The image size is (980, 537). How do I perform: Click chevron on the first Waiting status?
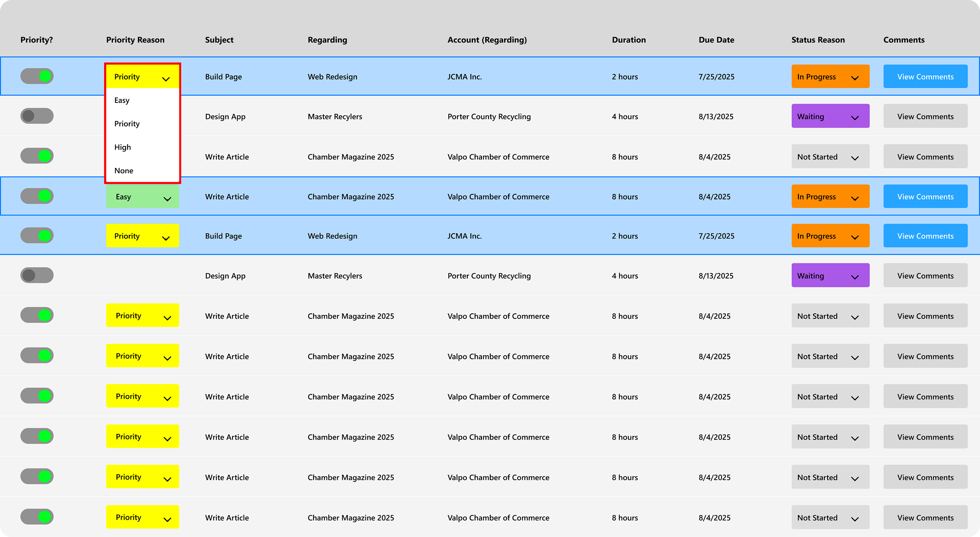[x=855, y=118]
